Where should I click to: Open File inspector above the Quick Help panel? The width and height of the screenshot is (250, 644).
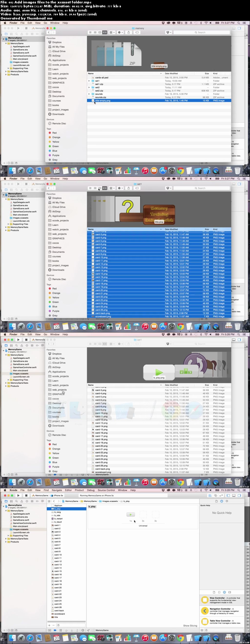[x=217, y=501]
